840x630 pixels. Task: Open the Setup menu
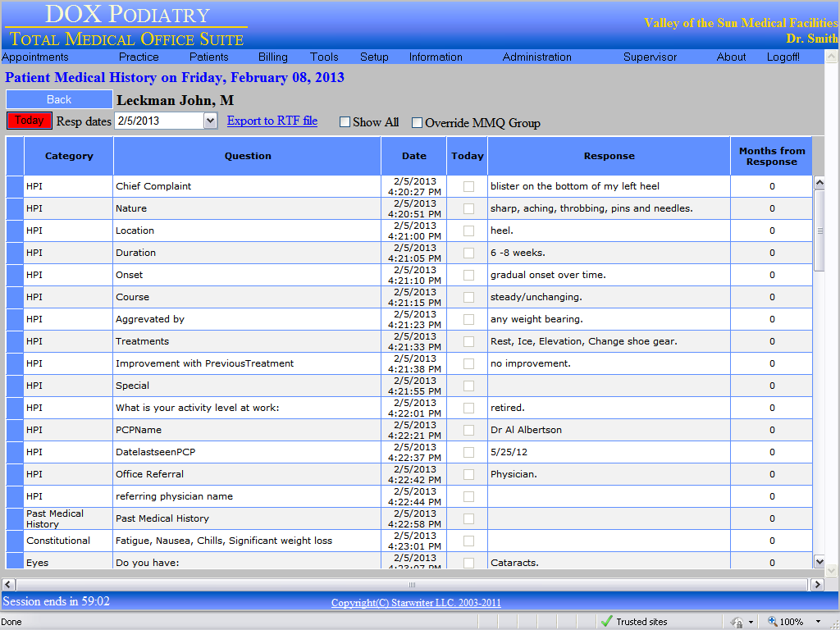pyautogui.click(x=374, y=57)
